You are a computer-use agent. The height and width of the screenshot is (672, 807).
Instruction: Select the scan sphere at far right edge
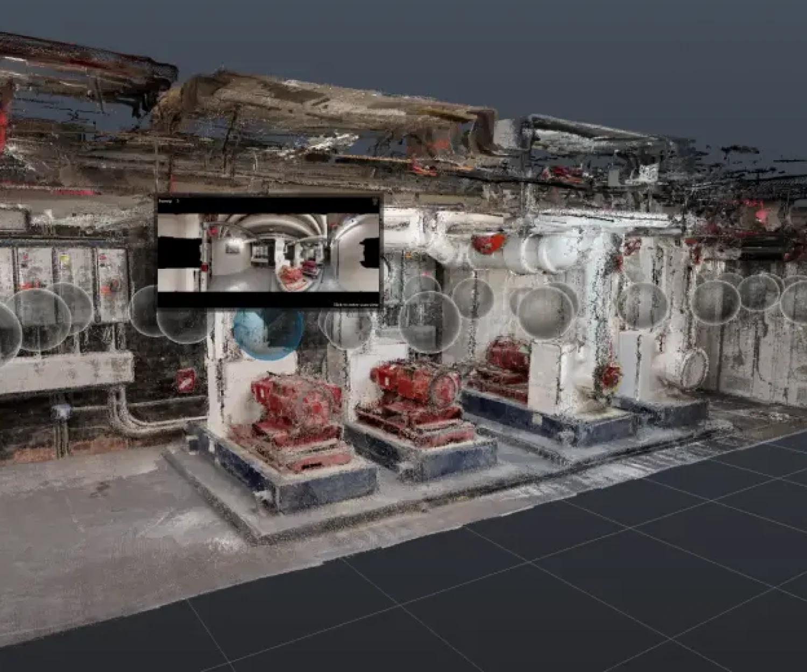tap(795, 301)
